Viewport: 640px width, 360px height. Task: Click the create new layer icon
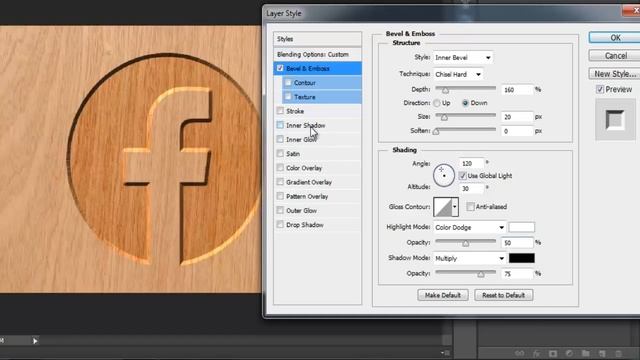pos(602,353)
